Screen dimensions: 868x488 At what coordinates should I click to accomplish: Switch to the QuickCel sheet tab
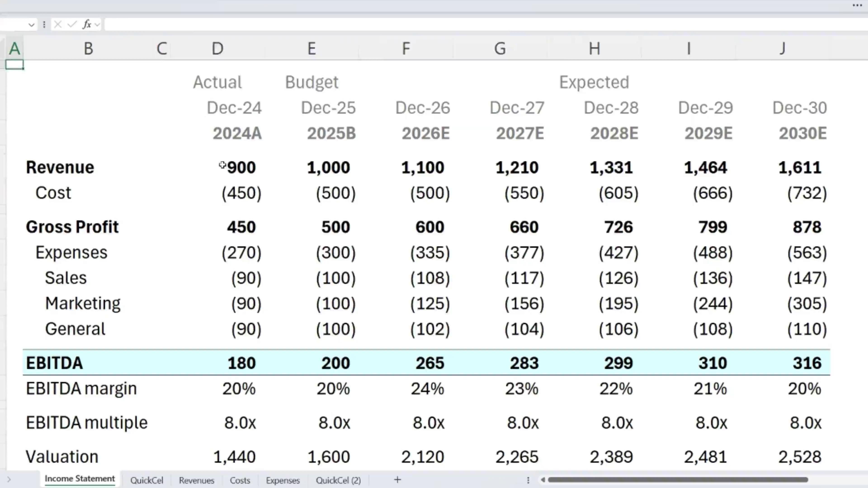[x=146, y=480]
